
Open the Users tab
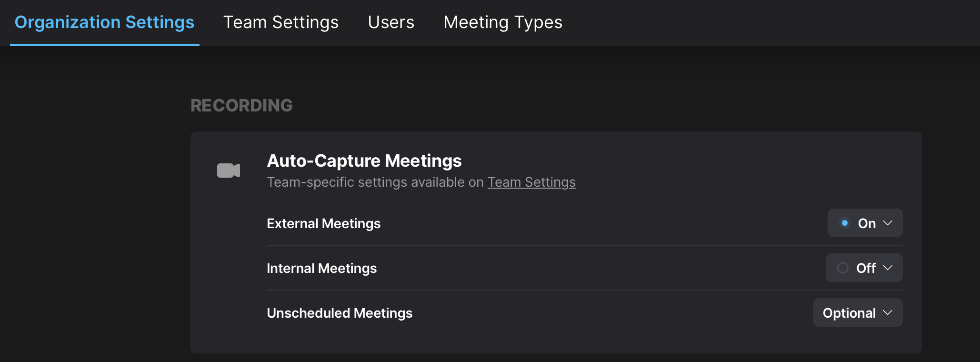391,22
